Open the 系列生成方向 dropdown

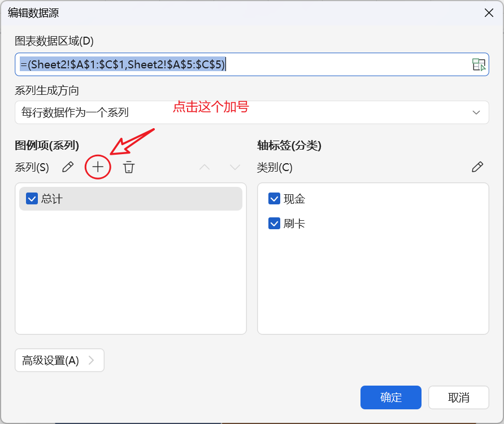pos(251,112)
